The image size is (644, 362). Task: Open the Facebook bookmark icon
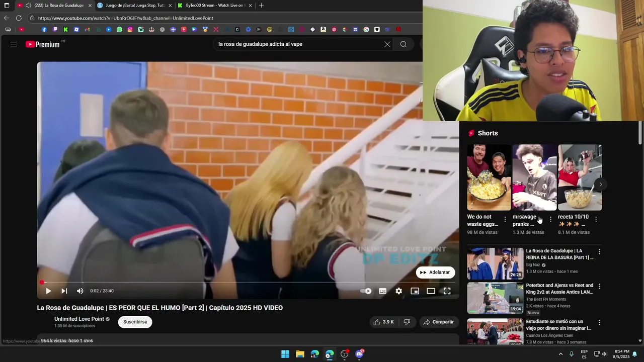(44, 30)
